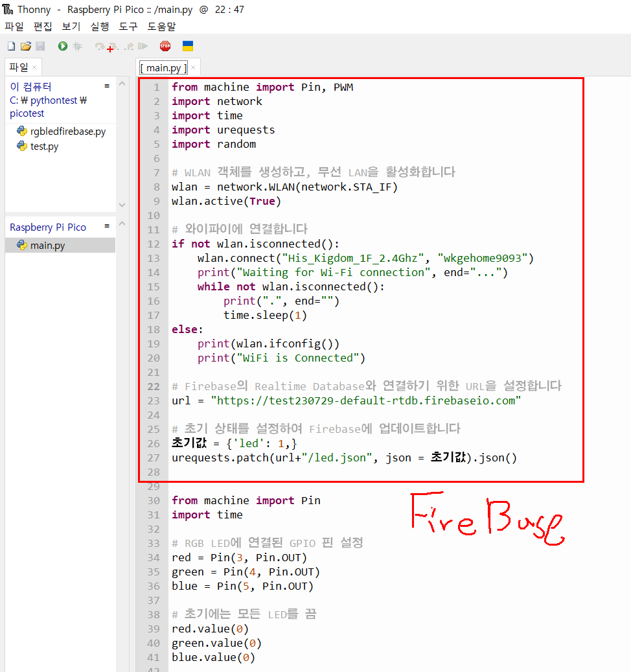The width and height of the screenshot is (631, 672).
Task: Click the 'import urequests' line
Action: pos(224,130)
